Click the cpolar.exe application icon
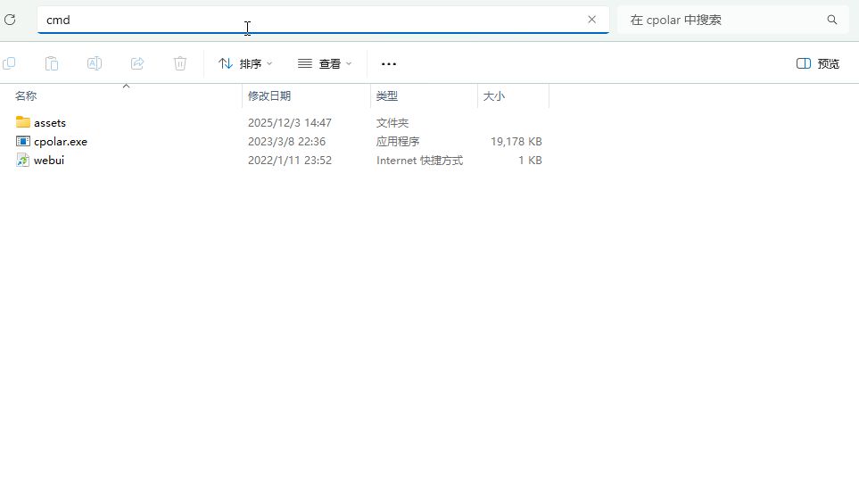The width and height of the screenshot is (859, 504). coord(23,141)
